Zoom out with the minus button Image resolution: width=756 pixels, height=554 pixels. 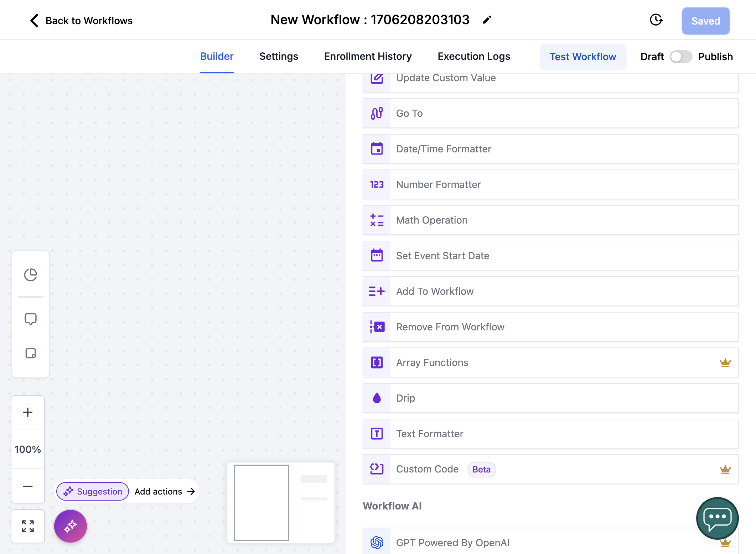[x=28, y=486]
